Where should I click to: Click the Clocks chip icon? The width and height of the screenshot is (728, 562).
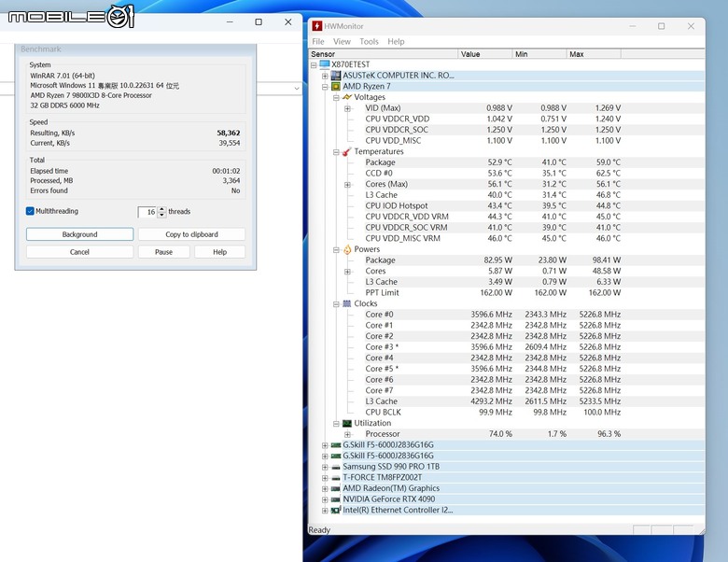pos(347,303)
